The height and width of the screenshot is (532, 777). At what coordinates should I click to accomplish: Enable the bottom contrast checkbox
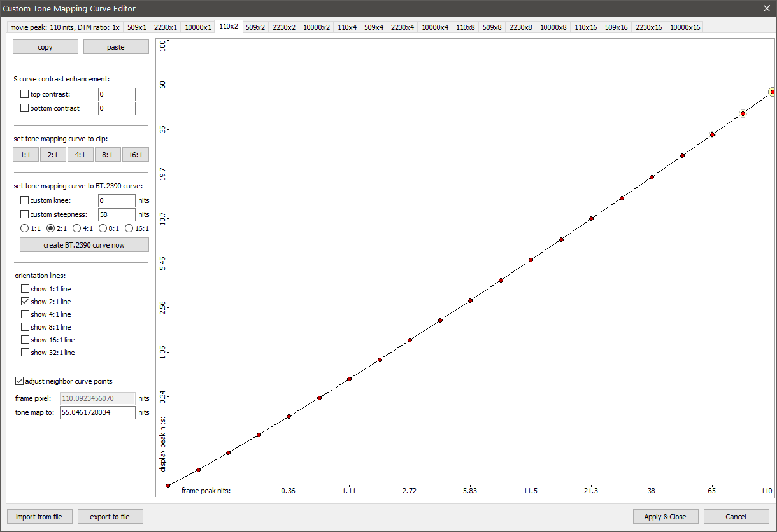(x=25, y=108)
